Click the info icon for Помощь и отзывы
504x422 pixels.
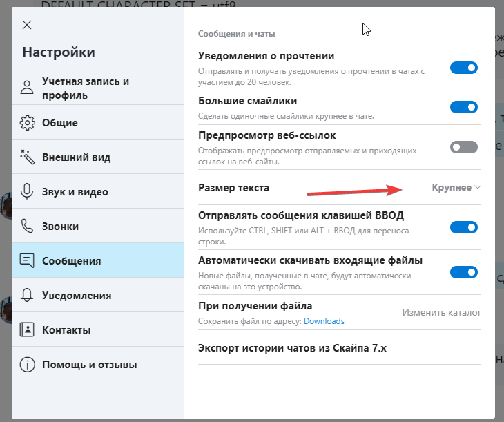[28, 364]
